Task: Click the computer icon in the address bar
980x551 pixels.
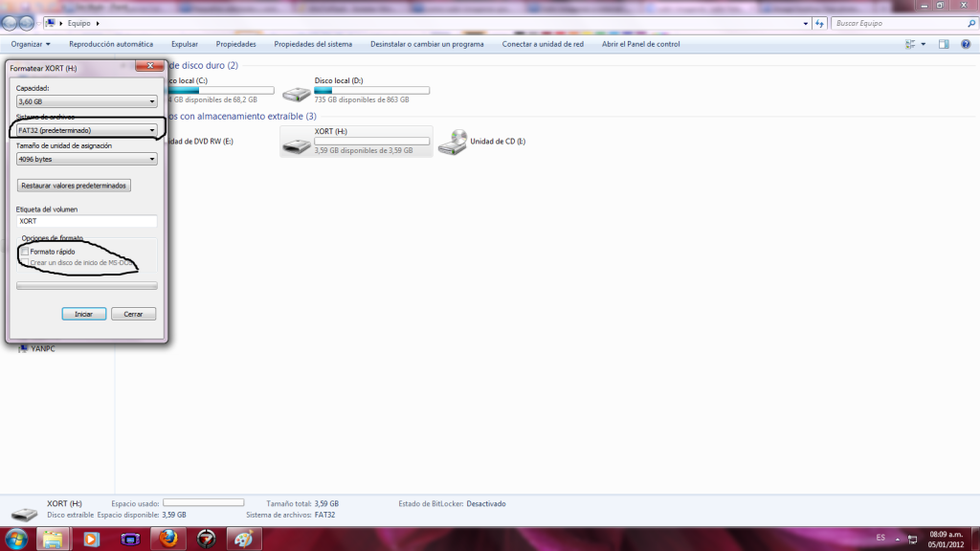Action: pyautogui.click(x=50, y=23)
